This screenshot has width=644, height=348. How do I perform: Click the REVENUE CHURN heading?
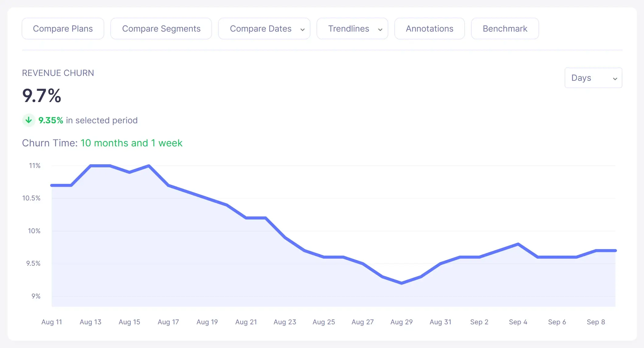(58, 73)
